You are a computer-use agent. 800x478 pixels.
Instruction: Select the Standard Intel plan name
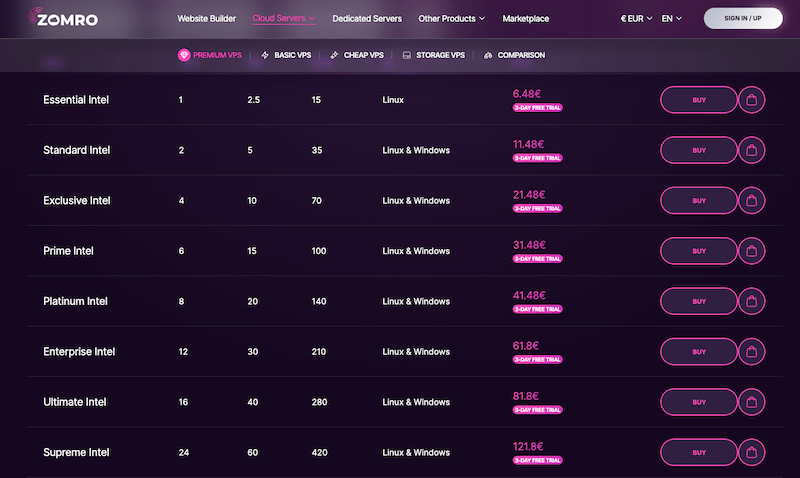(77, 150)
